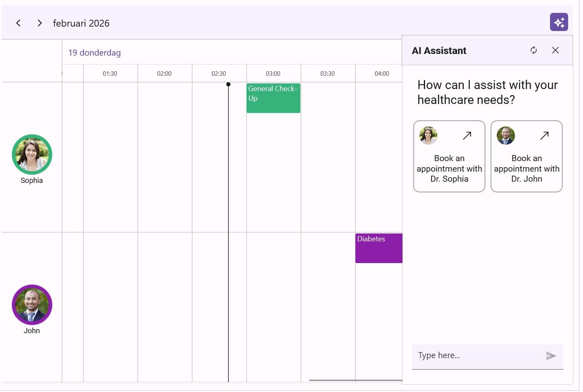Select Book an appointment with Dr. John
The height and width of the screenshot is (392, 583).
pyautogui.click(x=526, y=168)
